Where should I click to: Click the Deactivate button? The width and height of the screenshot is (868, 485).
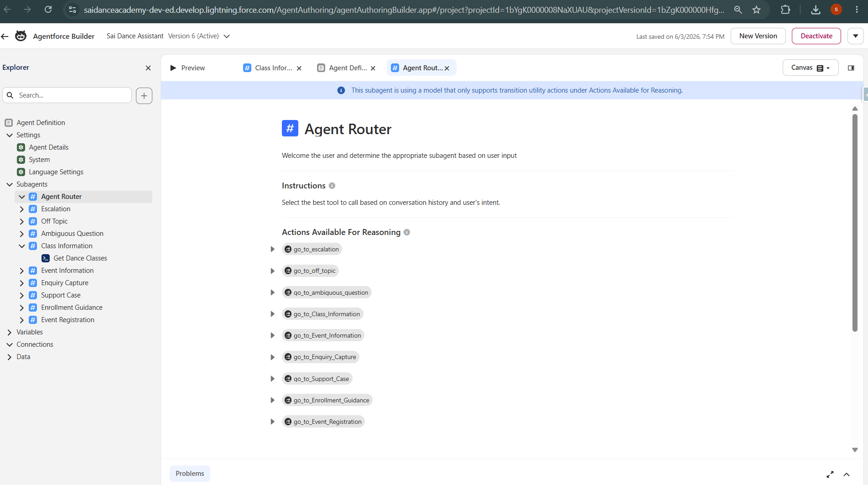coord(816,36)
